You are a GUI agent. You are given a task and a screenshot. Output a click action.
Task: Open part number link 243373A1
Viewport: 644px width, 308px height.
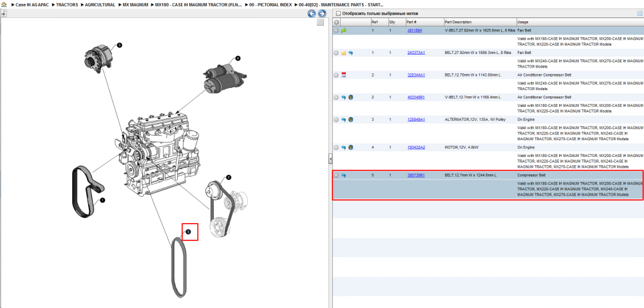(416, 53)
